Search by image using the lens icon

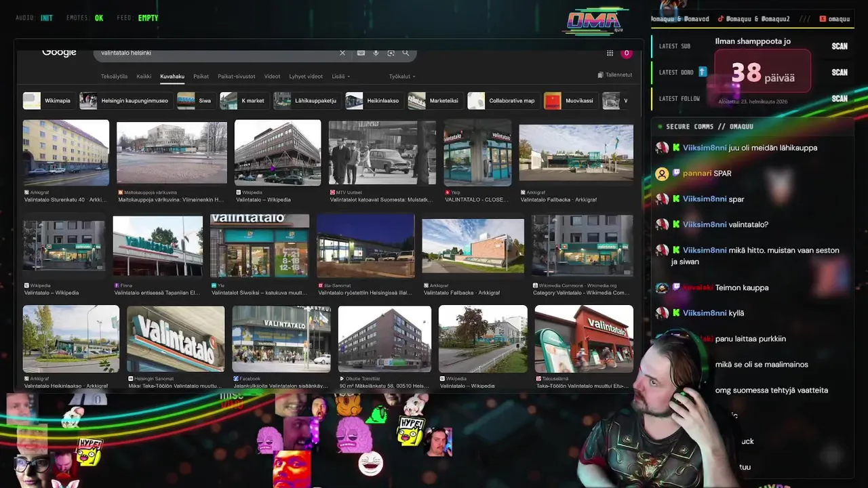click(391, 53)
